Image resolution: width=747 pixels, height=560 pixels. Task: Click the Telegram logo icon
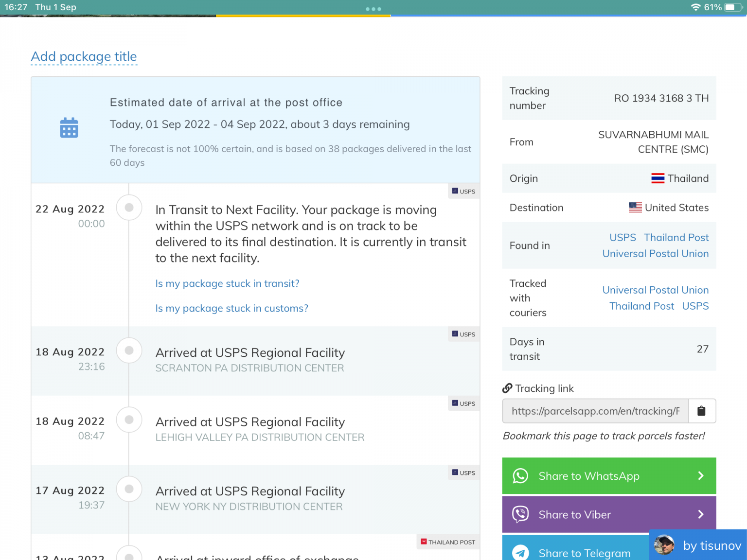520,553
